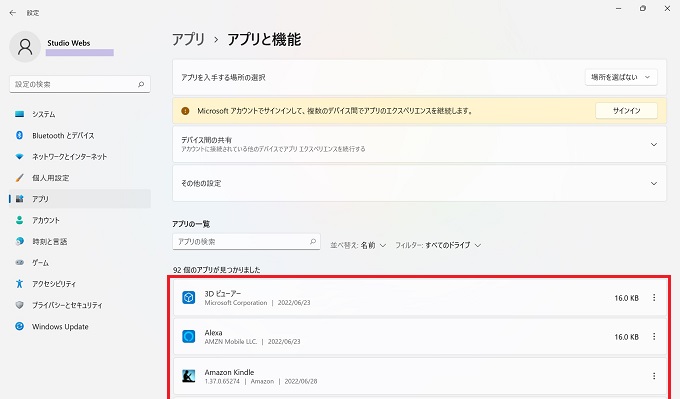This screenshot has height=399, width=680.
Task: Open the フィルター: すべてのドライブ dropdown
Action: [x=438, y=245]
